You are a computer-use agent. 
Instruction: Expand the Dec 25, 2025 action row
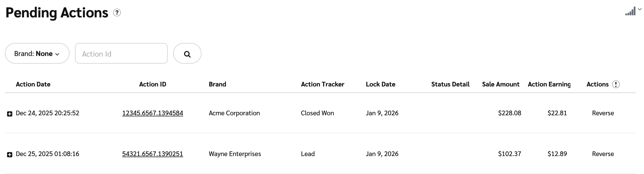[10, 155]
